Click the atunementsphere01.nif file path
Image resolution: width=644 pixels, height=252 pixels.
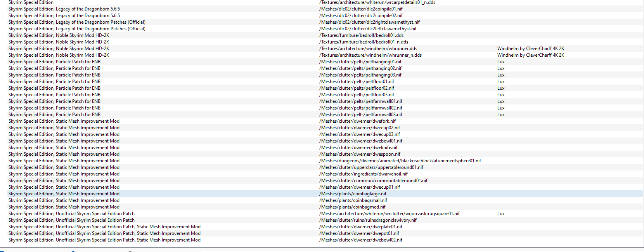400,161
